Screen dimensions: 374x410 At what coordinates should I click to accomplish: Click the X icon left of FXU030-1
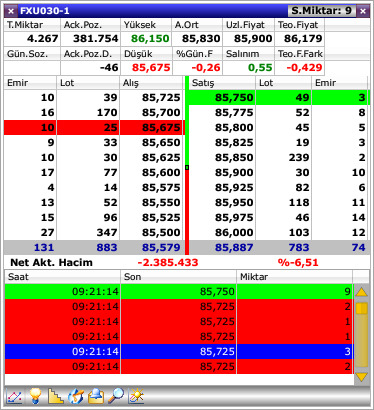coord(11,11)
